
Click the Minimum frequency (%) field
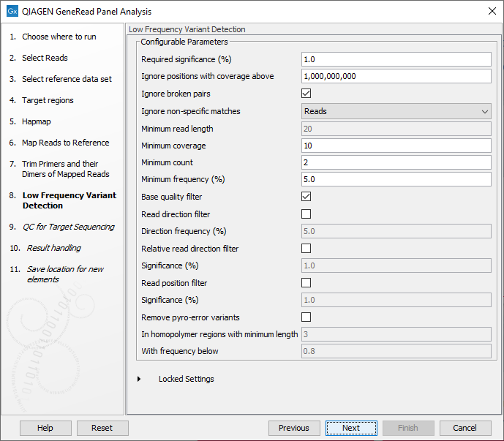point(396,179)
